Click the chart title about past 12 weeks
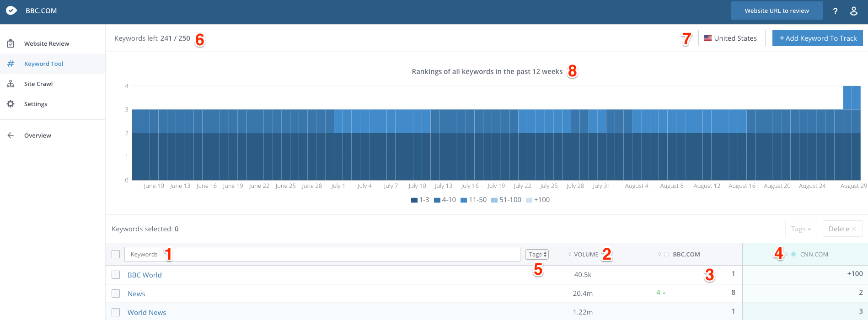Screen dimensions: 868x320 coord(487,72)
